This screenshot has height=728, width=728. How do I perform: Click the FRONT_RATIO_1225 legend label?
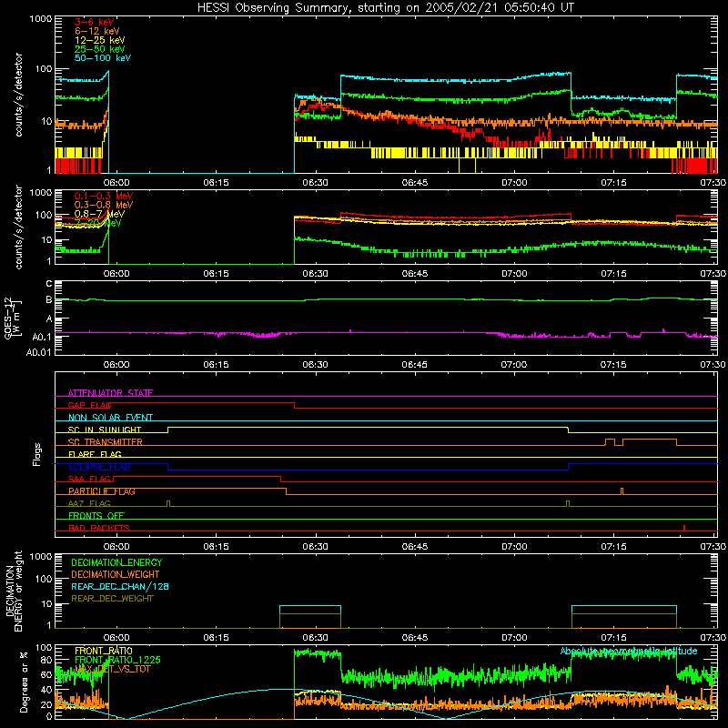point(117,660)
